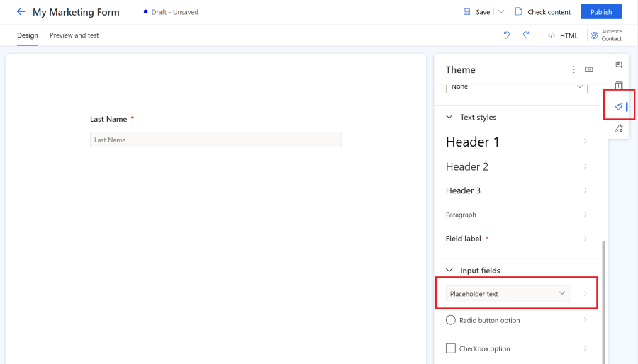Click the Theme panel more options icon

[x=574, y=69]
